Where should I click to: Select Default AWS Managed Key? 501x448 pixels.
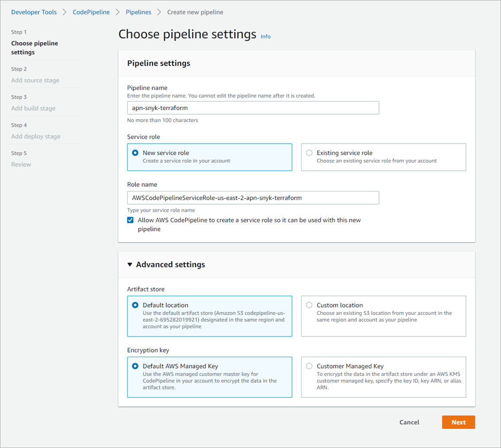tap(135, 366)
